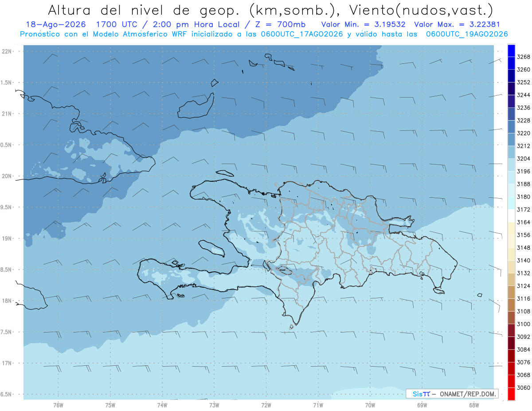532x411 pixels.
Task: Click the '70W' longitude label
Action: pos(370,404)
